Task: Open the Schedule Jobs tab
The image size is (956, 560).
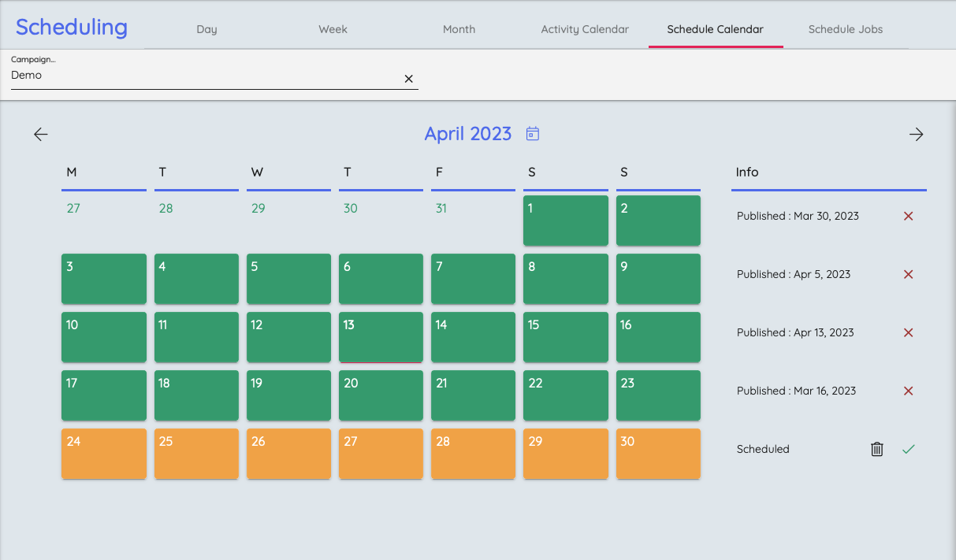Action: click(845, 29)
